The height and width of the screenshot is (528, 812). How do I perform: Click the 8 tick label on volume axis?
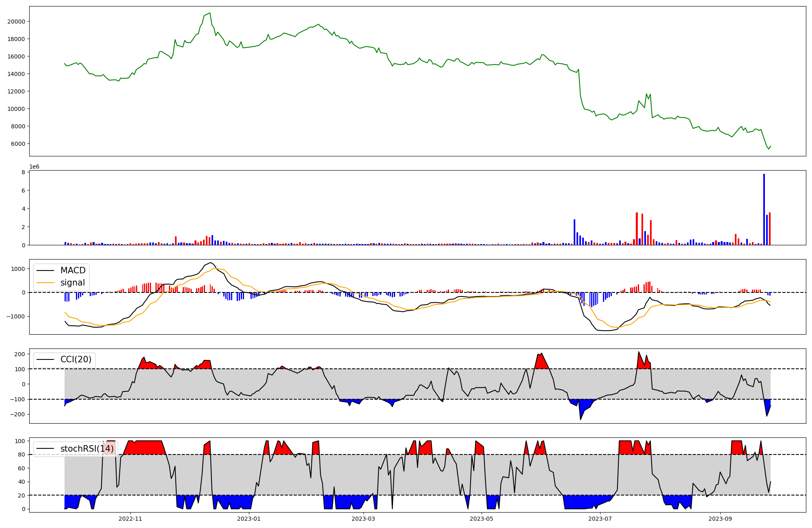click(x=23, y=172)
